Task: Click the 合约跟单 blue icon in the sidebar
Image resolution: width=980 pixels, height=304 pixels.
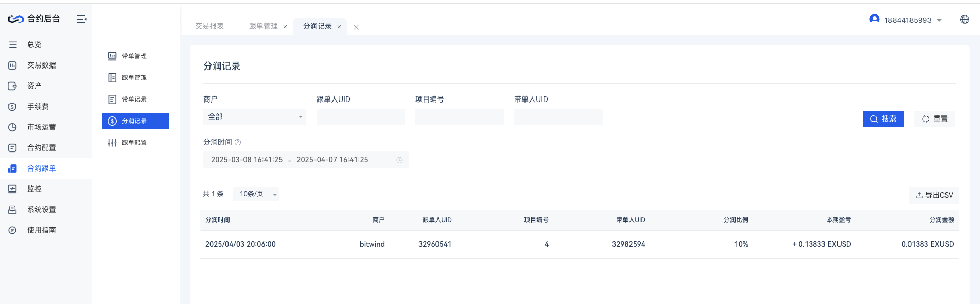Action: click(13, 168)
